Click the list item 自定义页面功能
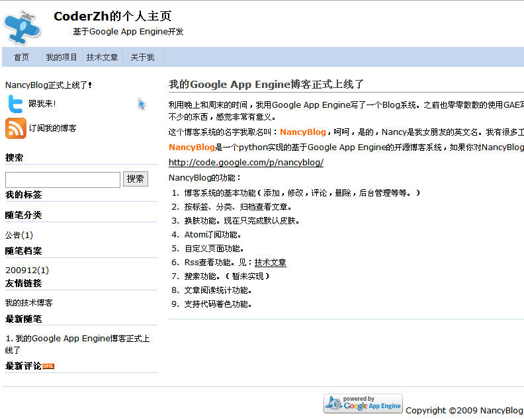524x420 pixels. click(214, 249)
